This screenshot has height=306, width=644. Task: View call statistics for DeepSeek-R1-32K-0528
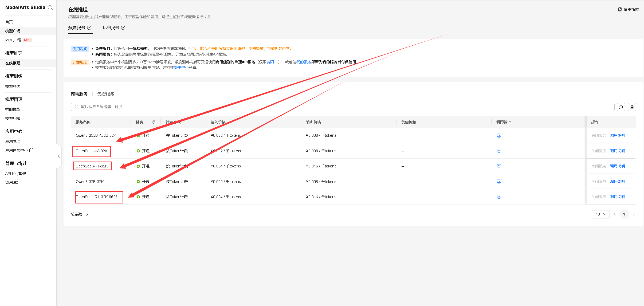499,197
